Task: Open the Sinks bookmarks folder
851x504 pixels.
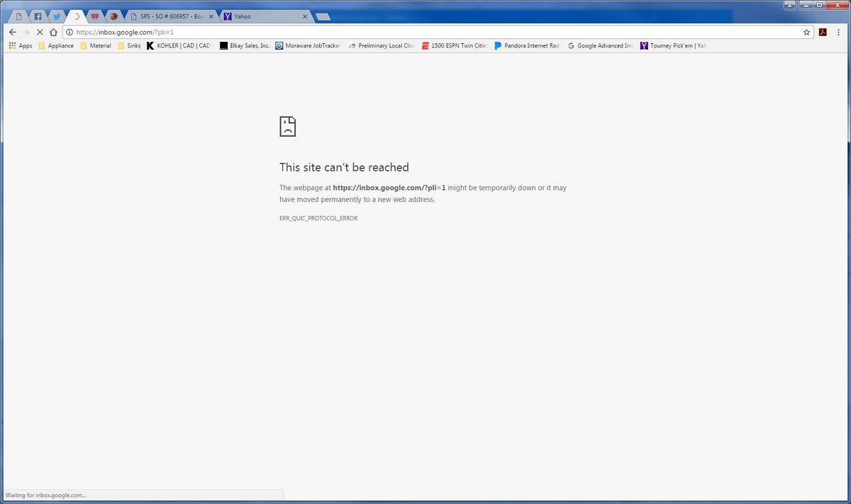Action: [x=129, y=45]
